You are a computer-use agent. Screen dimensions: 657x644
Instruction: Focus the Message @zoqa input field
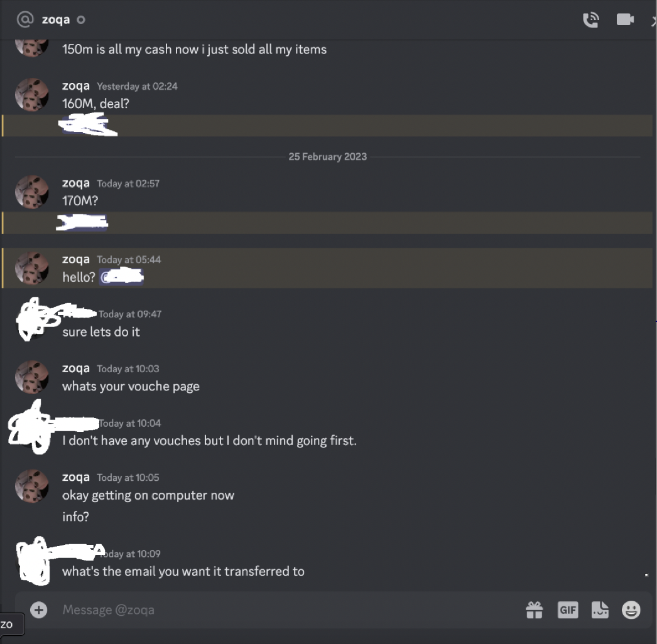click(289, 609)
